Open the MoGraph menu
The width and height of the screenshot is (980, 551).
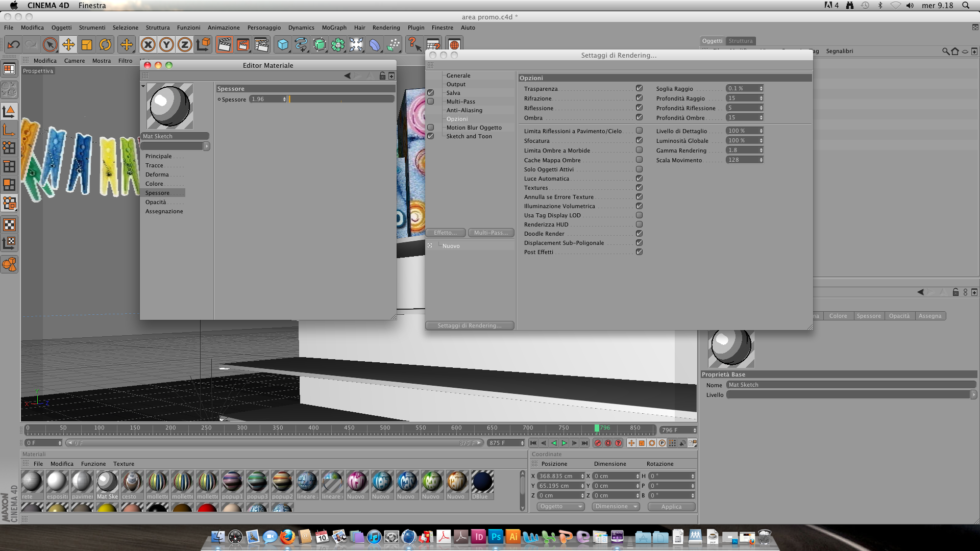pos(334,28)
